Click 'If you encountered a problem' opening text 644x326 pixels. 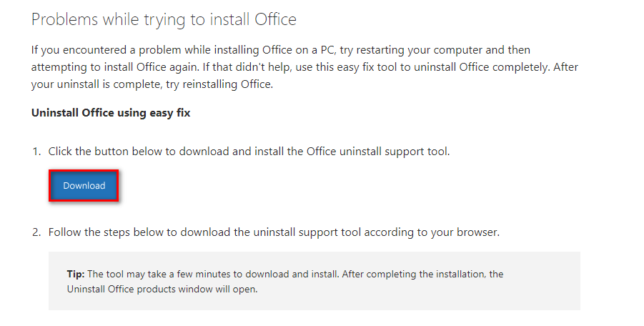tap(101, 50)
